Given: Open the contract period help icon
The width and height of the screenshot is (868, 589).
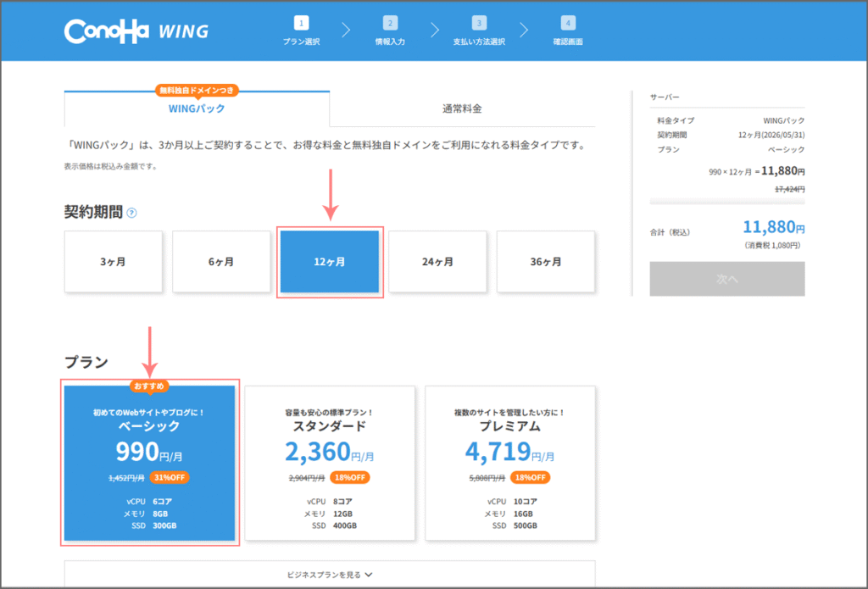Looking at the screenshot, I should tap(131, 213).
